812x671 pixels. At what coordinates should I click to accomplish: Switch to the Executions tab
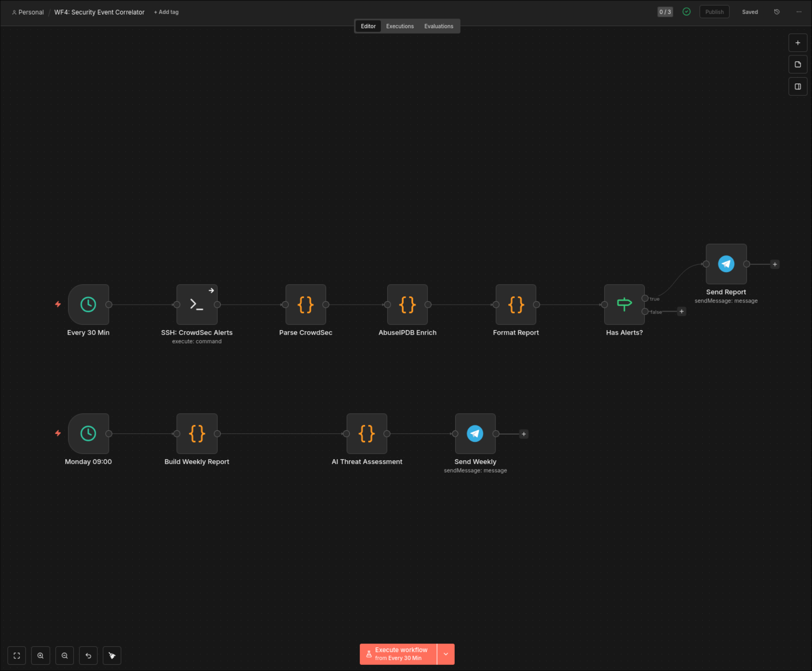coord(400,26)
